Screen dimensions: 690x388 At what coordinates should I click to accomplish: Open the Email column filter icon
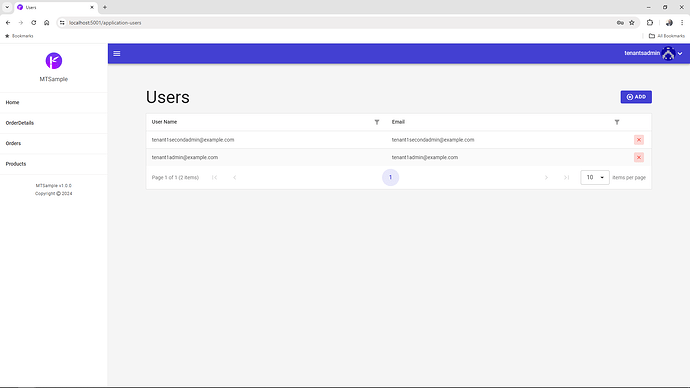[617, 122]
